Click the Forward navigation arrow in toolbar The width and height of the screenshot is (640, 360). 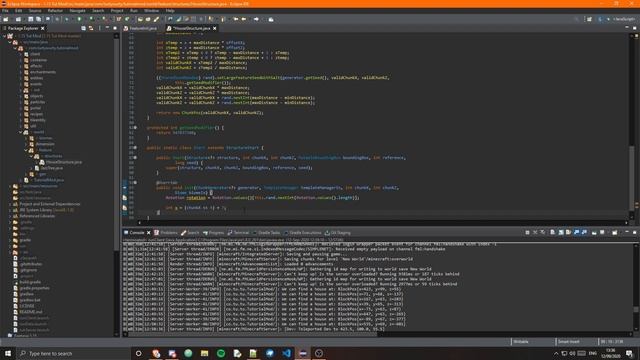(256, 19)
